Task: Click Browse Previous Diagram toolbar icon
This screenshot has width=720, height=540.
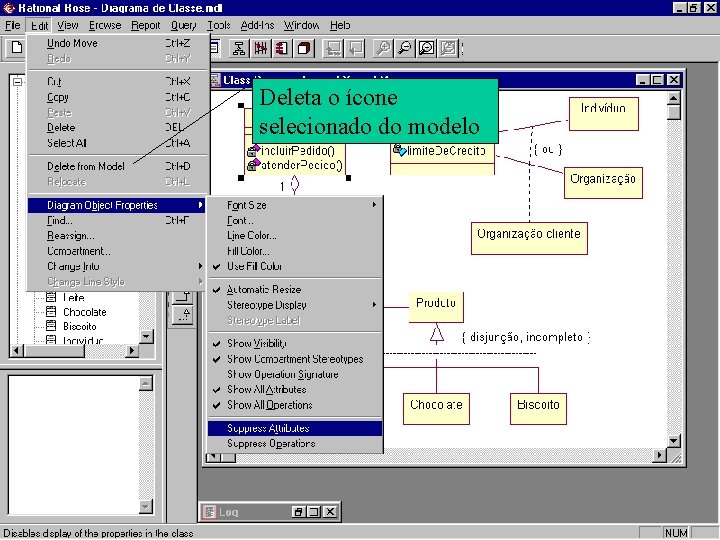Action: 355,48
